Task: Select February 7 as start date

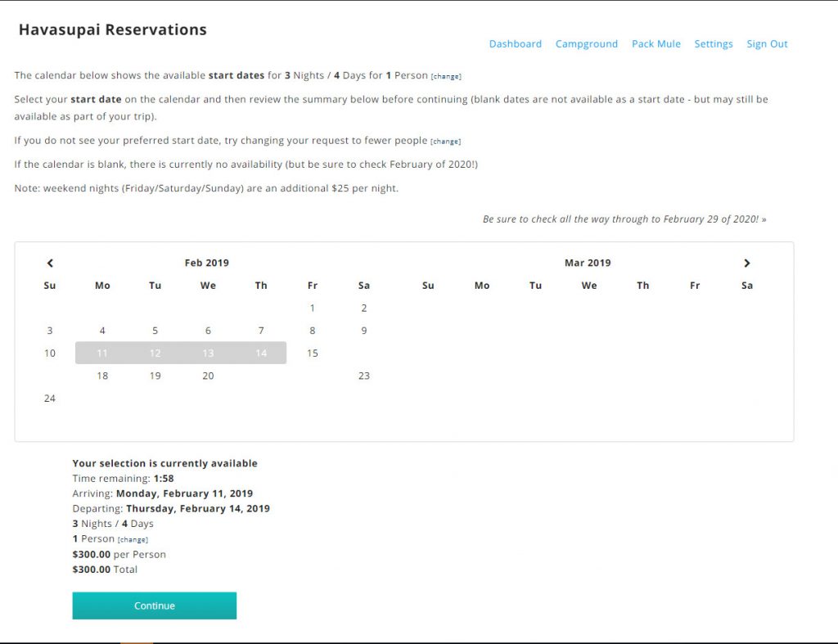Action: [x=261, y=331]
